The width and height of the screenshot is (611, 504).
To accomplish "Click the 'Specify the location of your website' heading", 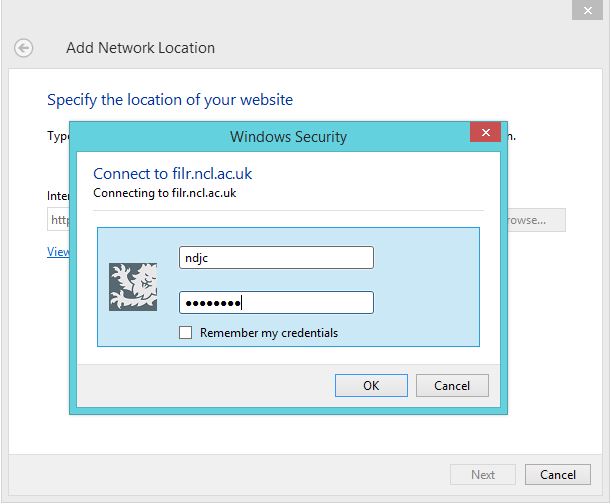I will pyautogui.click(x=170, y=100).
